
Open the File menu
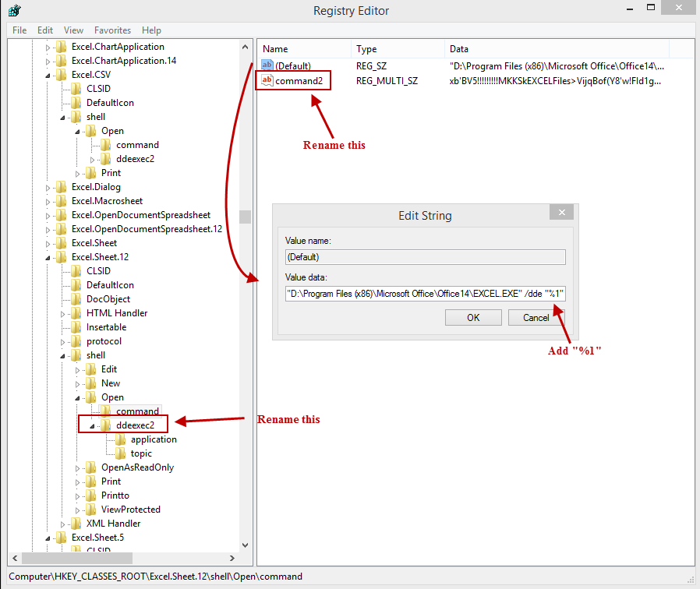click(x=19, y=30)
